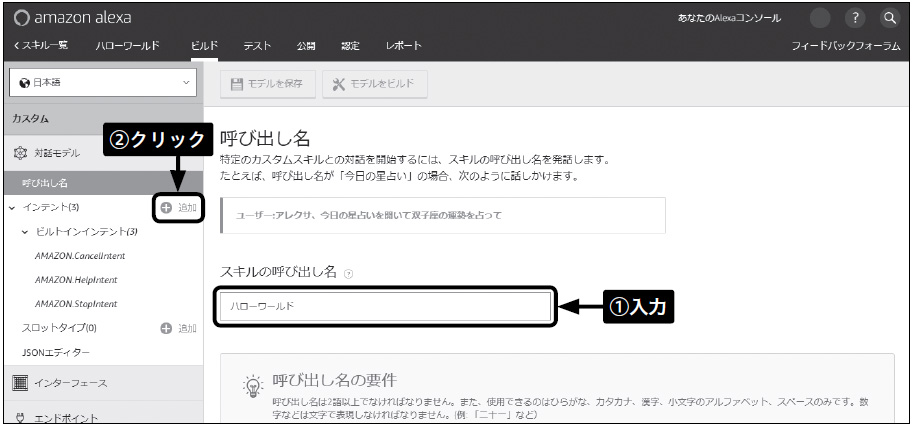Click plus icon next to スロットタイプ
The width and height of the screenshot is (912, 427).
[166, 329]
